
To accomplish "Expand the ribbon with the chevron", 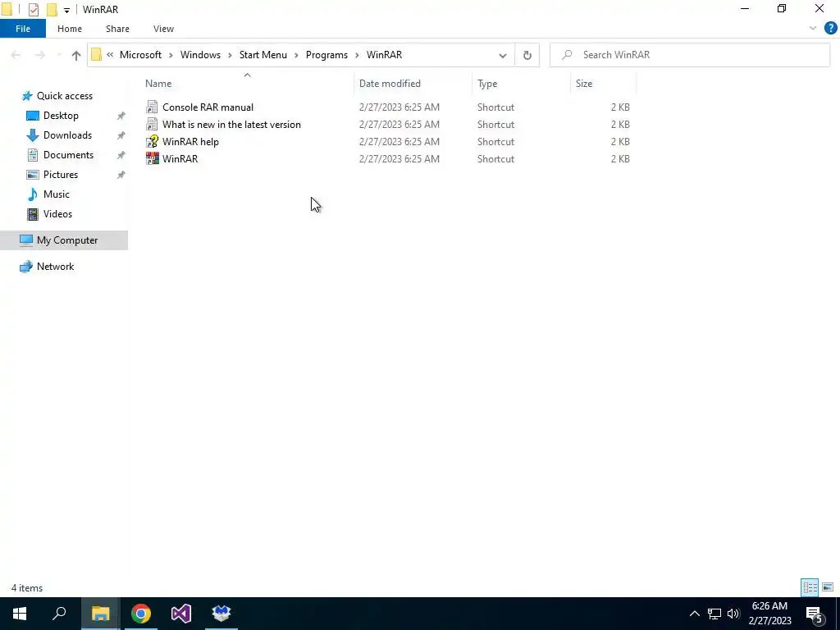I will click(x=813, y=29).
